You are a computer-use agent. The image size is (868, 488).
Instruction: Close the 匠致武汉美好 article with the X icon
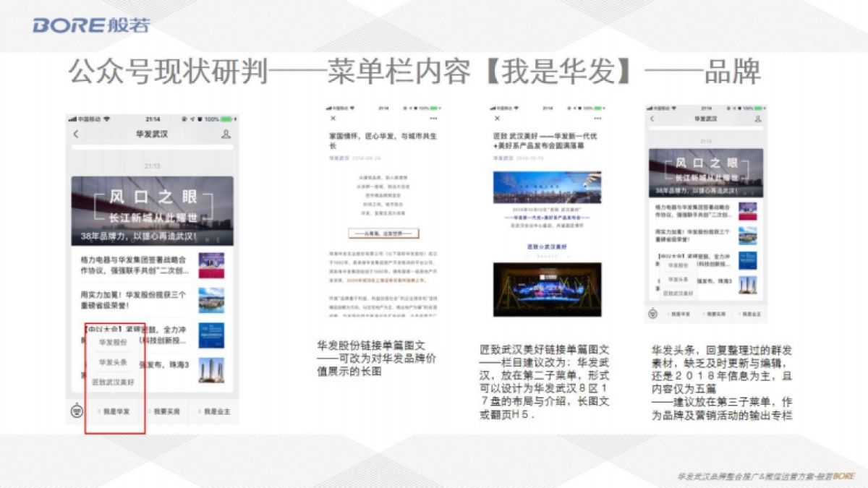[498, 118]
